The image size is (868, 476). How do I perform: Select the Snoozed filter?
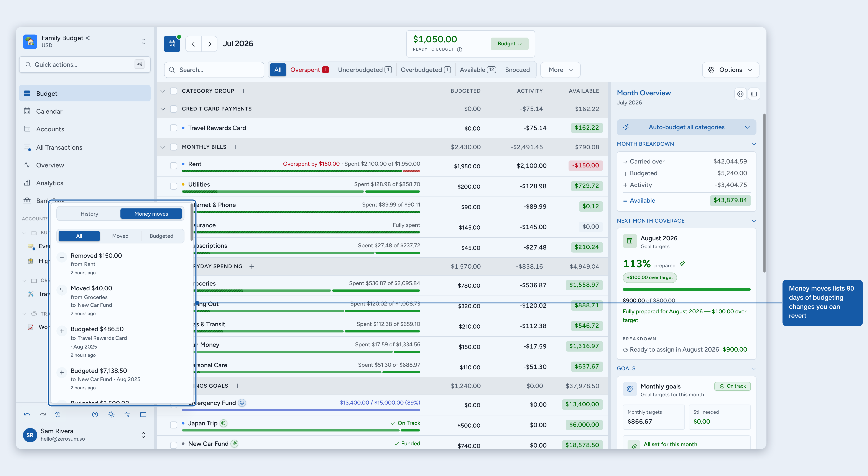[517, 70]
